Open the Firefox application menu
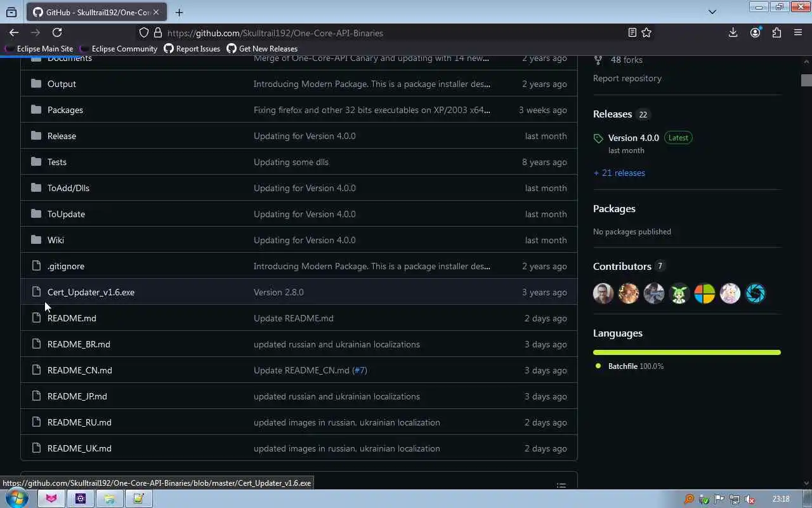 [x=798, y=32]
